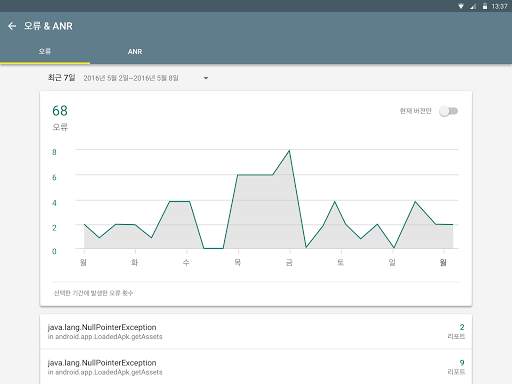Toggle the 현재 버전만 switch
The image size is (512, 384).
coord(449,111)
